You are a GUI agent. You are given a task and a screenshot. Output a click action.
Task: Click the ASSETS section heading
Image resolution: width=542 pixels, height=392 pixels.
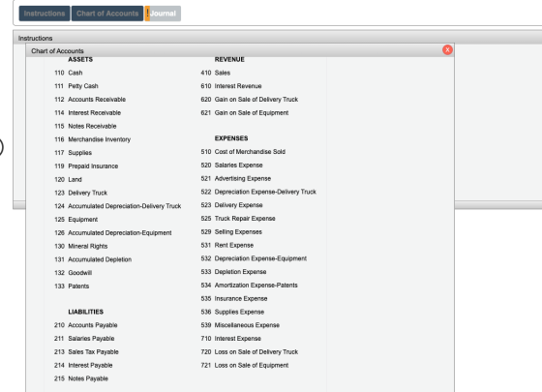(80, 59)
